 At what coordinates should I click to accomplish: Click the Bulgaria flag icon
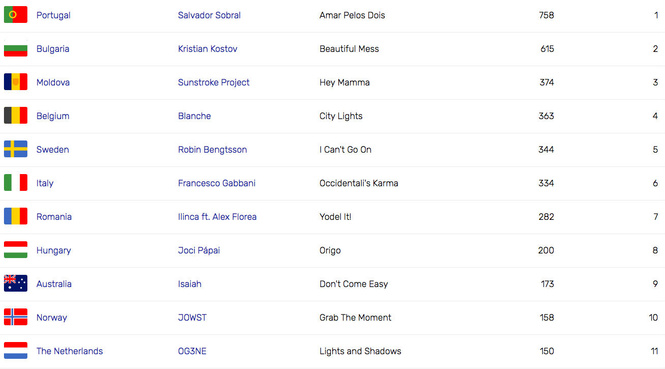click(x=16, y=49)
